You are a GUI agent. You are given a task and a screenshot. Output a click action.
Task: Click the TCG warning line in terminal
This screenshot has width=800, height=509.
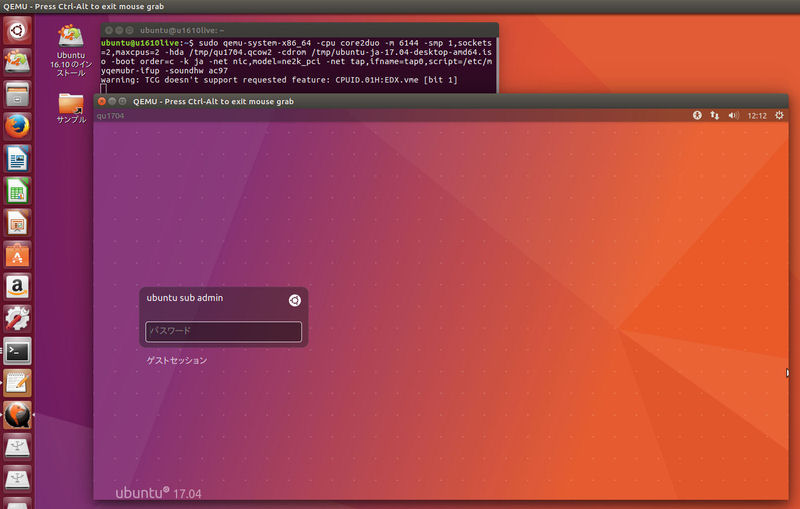279,80
